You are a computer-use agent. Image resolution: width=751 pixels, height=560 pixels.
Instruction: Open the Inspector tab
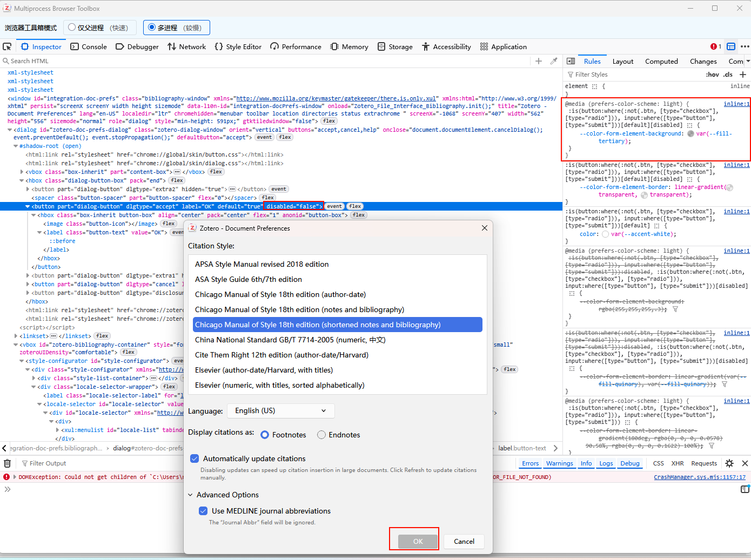point(41,47)
